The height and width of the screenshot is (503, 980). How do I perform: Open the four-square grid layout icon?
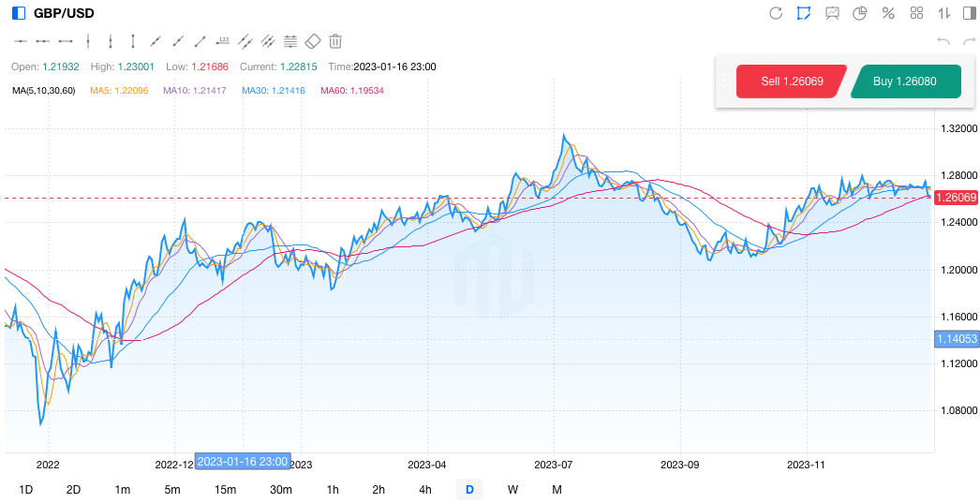[916, 13]
